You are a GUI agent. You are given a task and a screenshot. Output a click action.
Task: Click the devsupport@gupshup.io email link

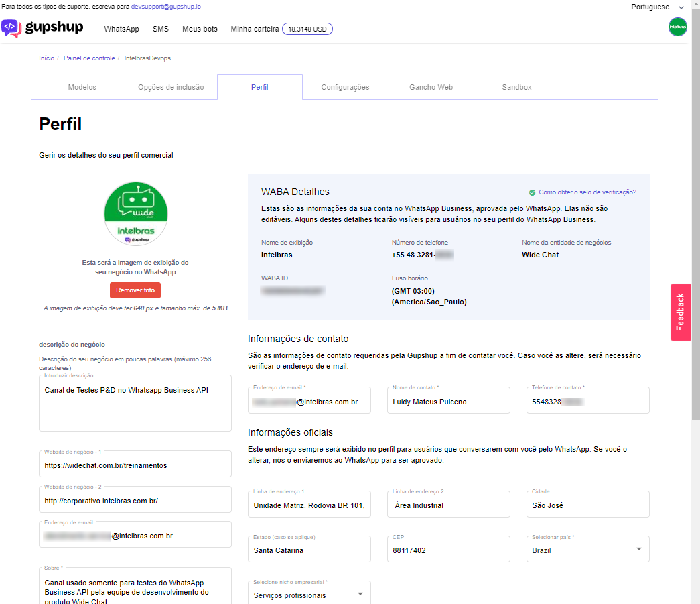(166, 7)
